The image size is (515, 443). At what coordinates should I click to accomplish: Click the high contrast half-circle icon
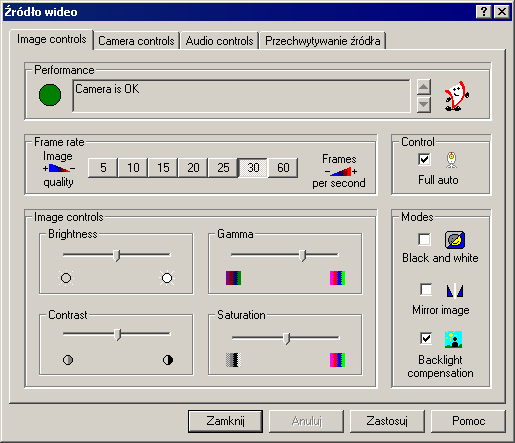pyautogui.click(x=168, y=360)
